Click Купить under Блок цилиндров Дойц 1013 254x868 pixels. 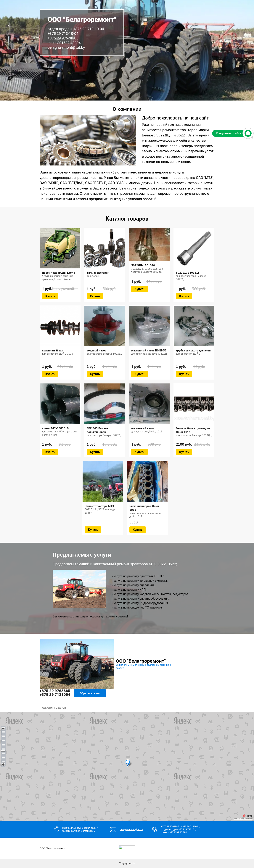coord(137,530)
